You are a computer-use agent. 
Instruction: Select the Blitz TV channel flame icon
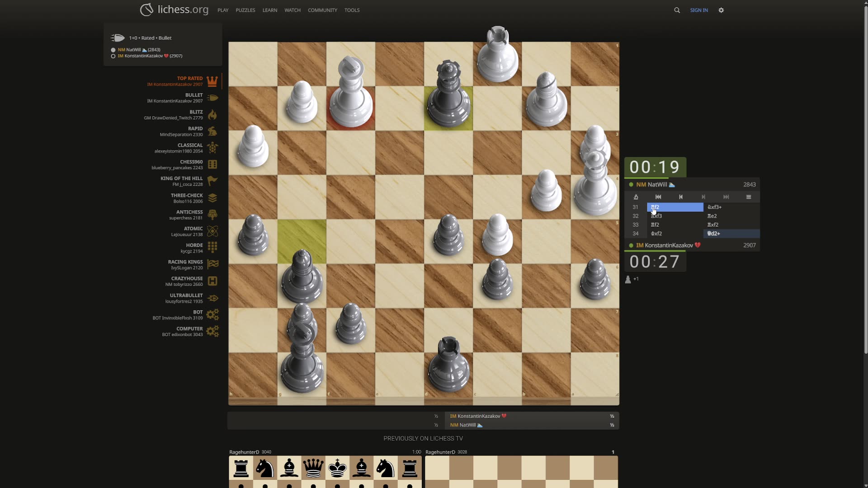point(212,115)
